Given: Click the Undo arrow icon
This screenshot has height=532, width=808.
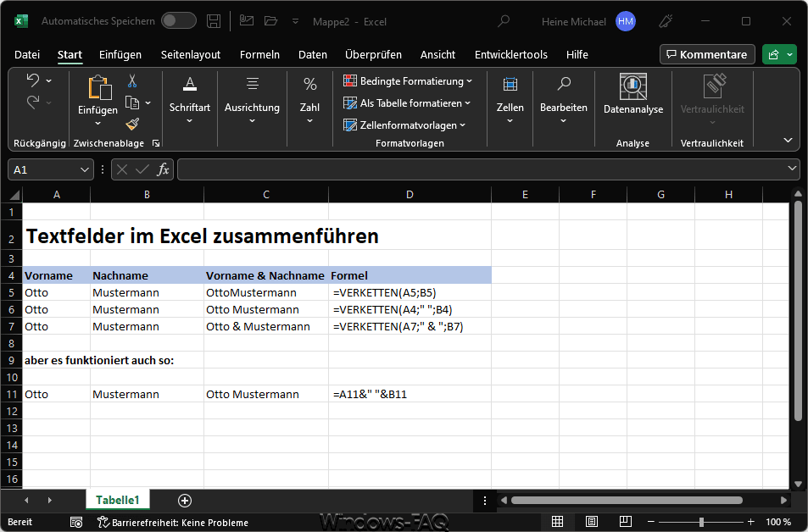Looking at the screenshot, I should click(x=33, y=80).
